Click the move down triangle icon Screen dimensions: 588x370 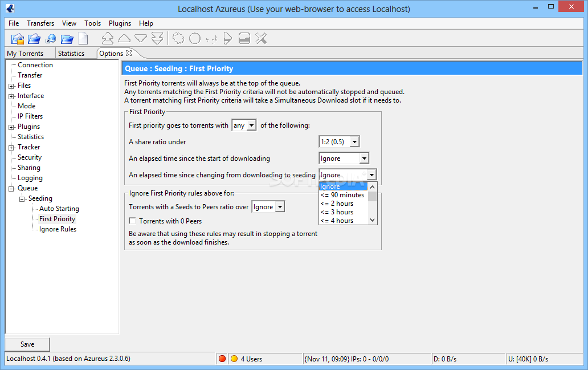[141, 38]
